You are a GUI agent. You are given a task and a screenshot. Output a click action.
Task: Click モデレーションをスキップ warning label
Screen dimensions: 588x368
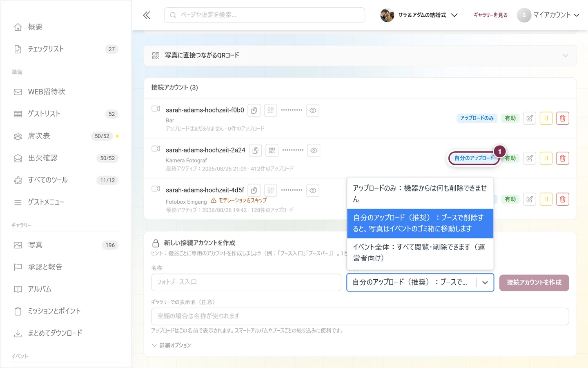point(239,200)
